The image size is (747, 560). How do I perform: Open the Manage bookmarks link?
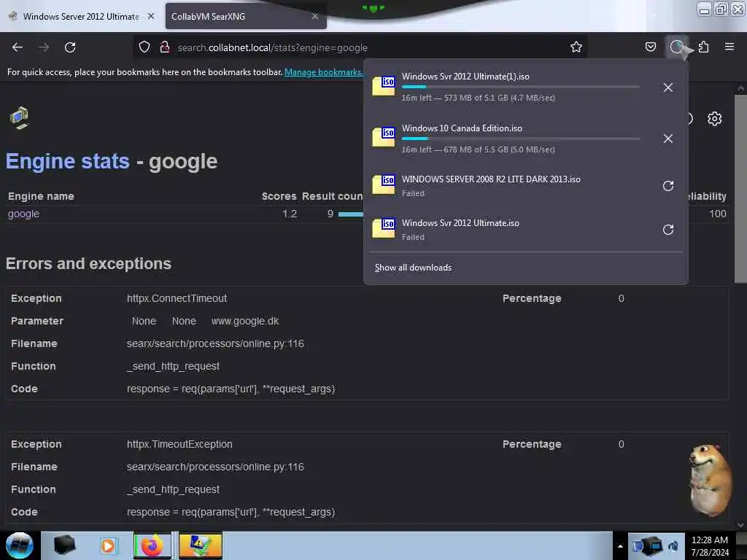click(x=323, y=72)
